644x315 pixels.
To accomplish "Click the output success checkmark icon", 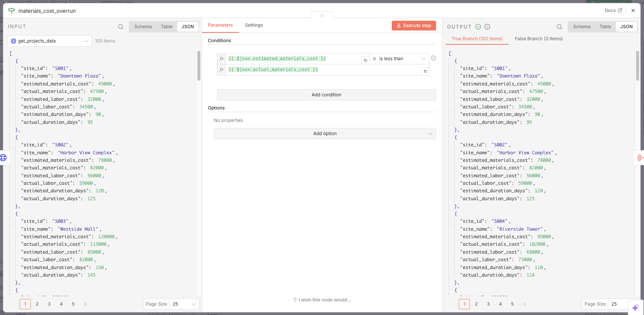I will click(478, 27).
